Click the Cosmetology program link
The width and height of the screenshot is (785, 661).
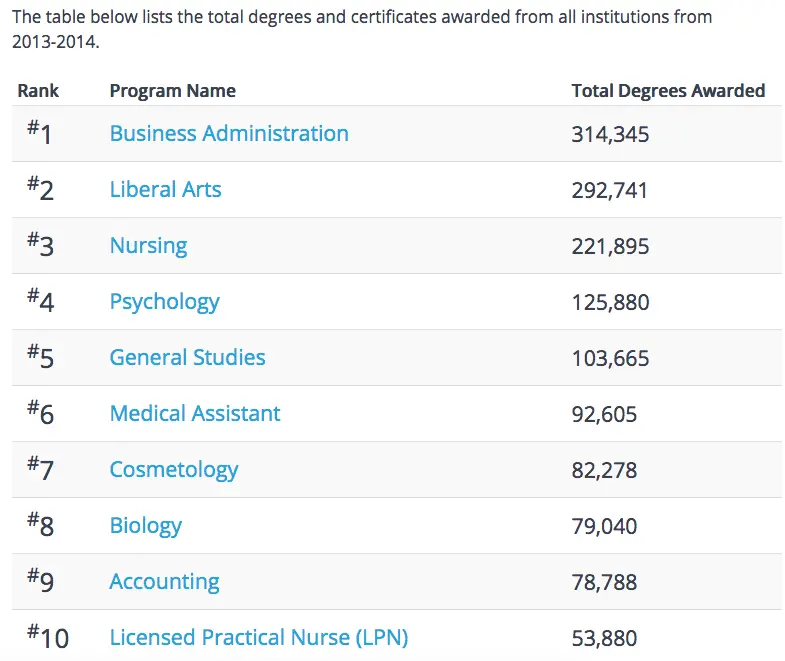coord(174,470)
